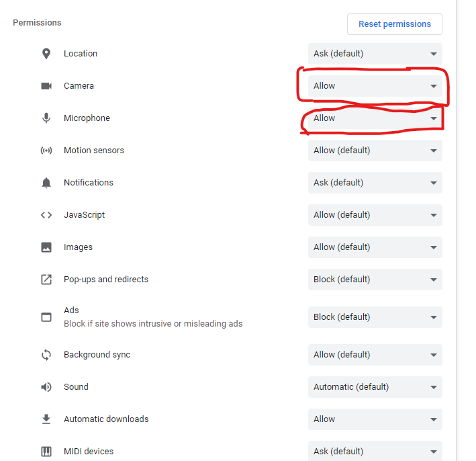Click the MIDI devices piano icon
Screen dimensions: 476x461
pos(46,452)
